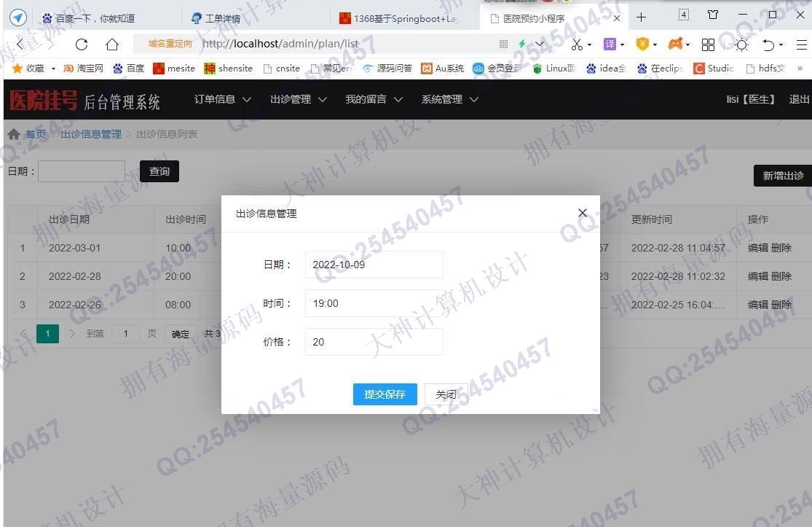Viewport: 812px width, 527px height.
Task: Click the orange game controller icon
Action: [x=675, y=44]
